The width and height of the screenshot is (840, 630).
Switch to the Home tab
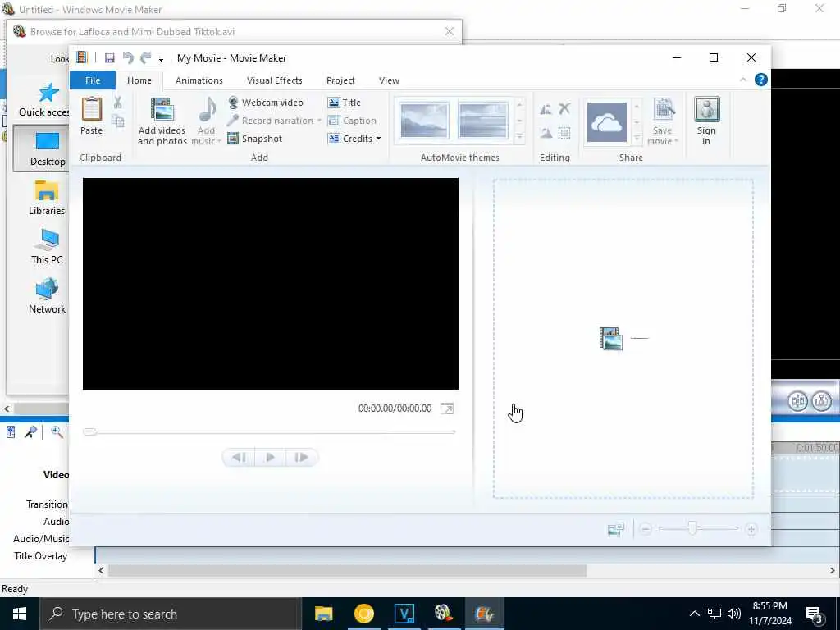coord(139,80)
